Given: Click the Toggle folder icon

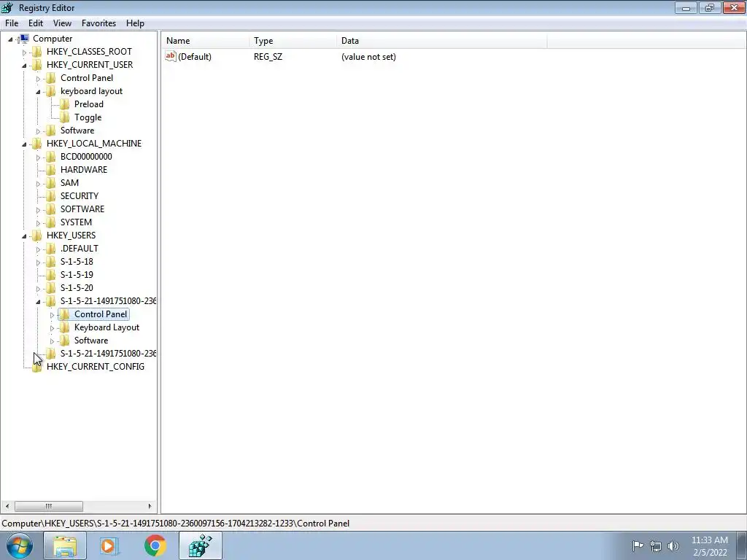Looking at the screenshot, I should pyautogui.click(x=64, y=117).
